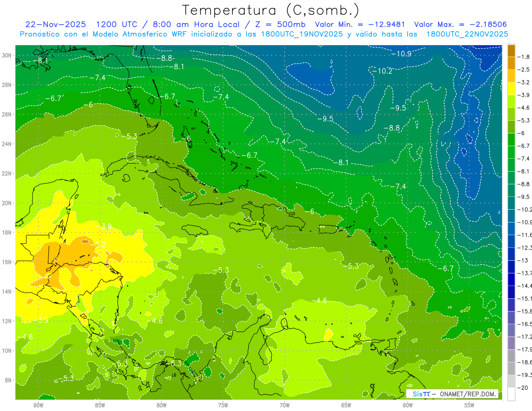This screenshot has width=532, height=411.
Task: Click the gray colorbar segment between -18.6 and -19.3
Action: 511,368
